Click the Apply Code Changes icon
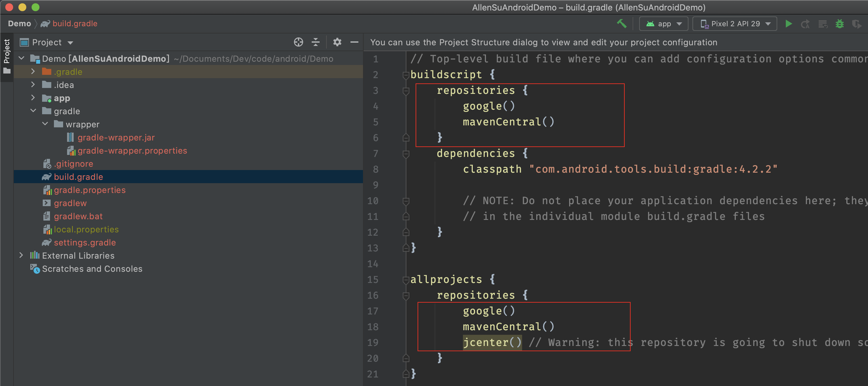Screen dimensions: 868x386 tap(823, 24)
